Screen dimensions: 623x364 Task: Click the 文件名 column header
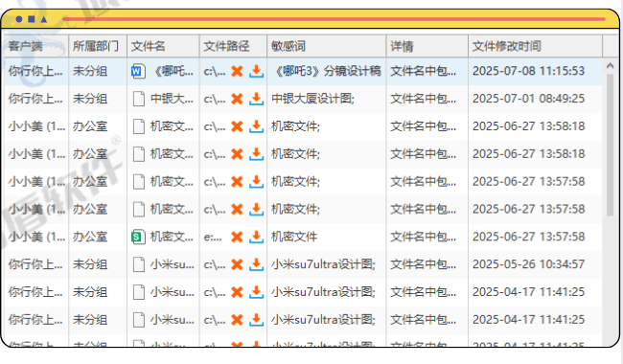163,46
